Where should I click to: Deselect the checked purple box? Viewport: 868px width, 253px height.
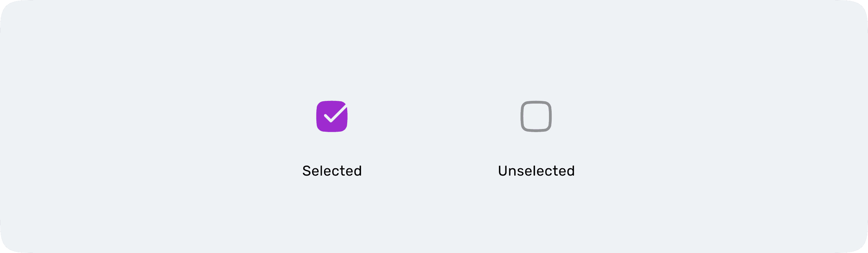click(332, 116)
